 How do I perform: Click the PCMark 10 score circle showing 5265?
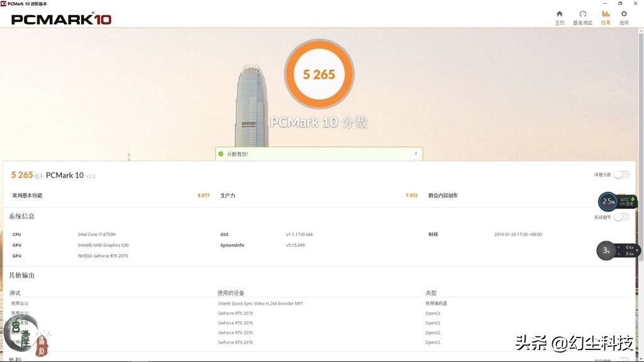(x=319, y=74)
